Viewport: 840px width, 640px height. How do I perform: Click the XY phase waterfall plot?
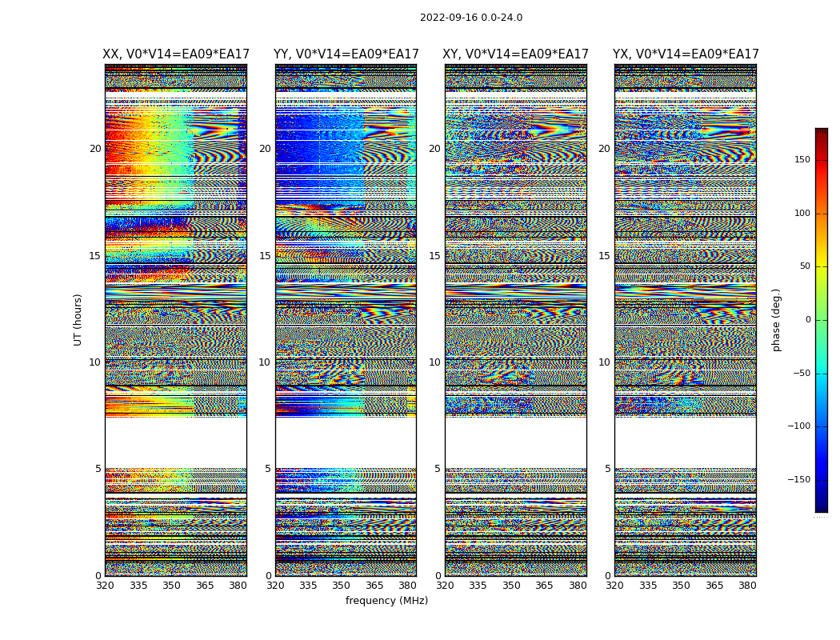(x=516, y=320)
